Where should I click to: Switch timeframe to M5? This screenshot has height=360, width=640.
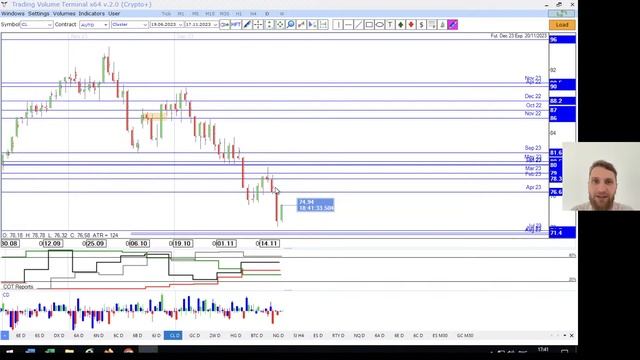tap(195, 14)
